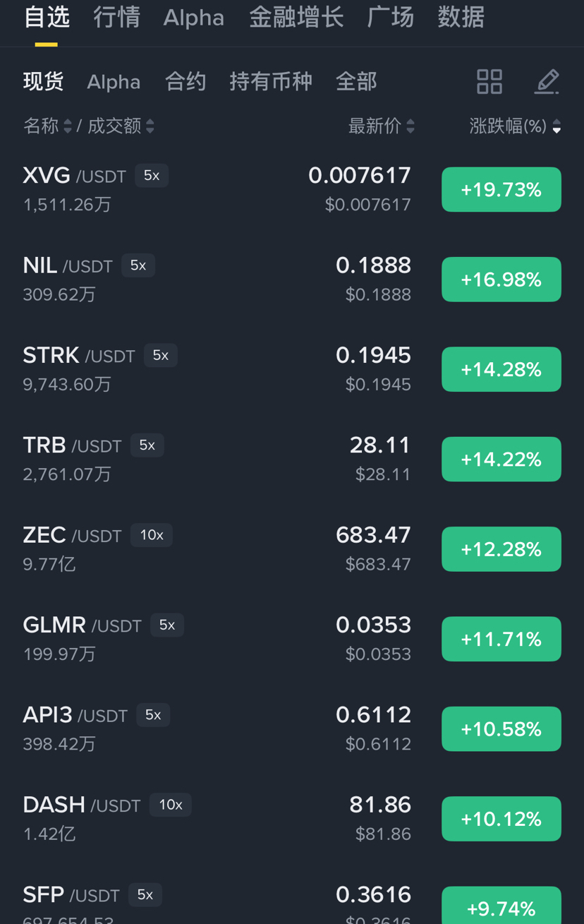Select the 合约 futures filter
The width and height of the screenshot is (584, 924).
(185, 82)
